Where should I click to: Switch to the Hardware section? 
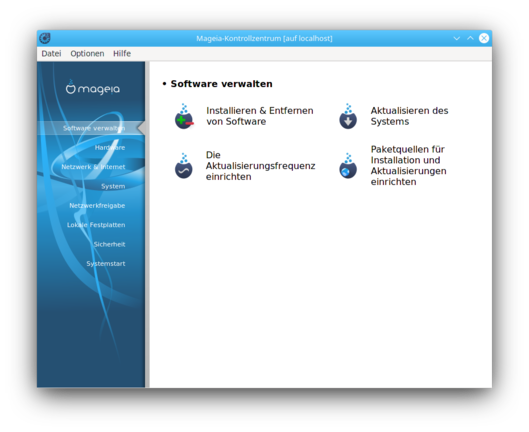[x=110, y=147]
